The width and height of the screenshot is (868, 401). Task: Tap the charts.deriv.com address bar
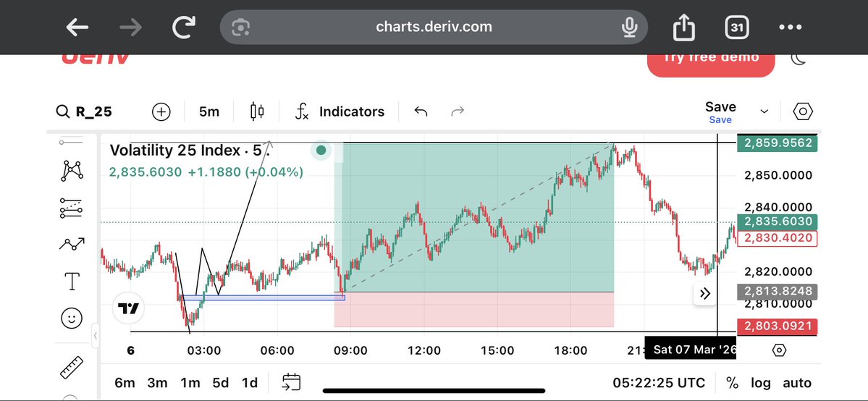point(434,27)
